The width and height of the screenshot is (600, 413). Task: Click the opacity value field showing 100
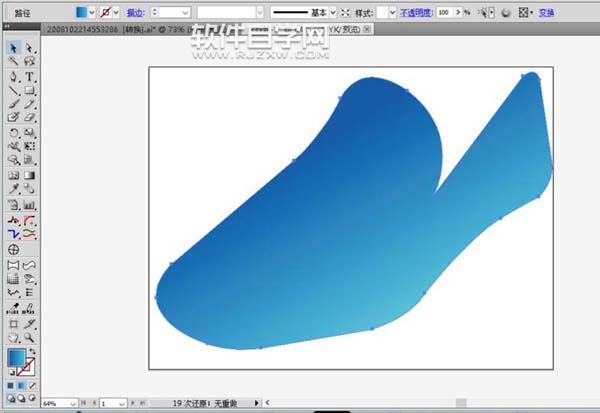click(445, 13)
